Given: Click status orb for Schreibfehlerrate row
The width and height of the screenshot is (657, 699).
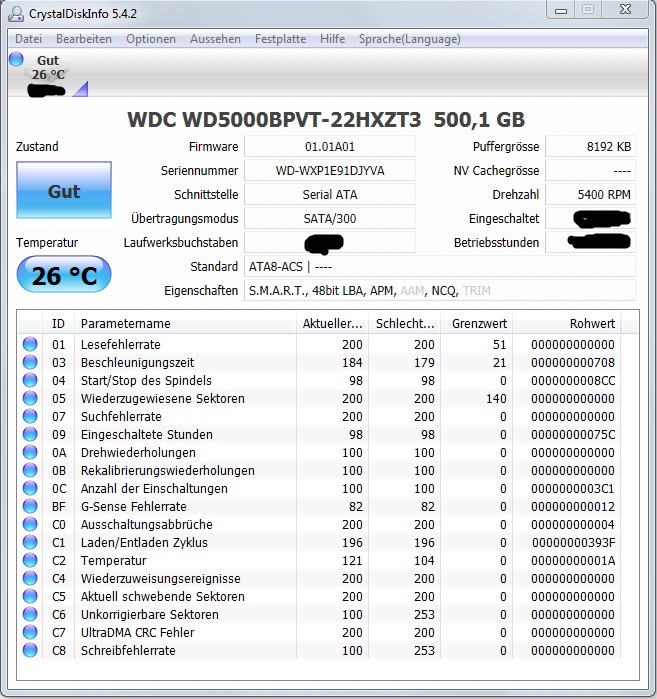Looking at the screenshot, I should (x=30, y=650).
